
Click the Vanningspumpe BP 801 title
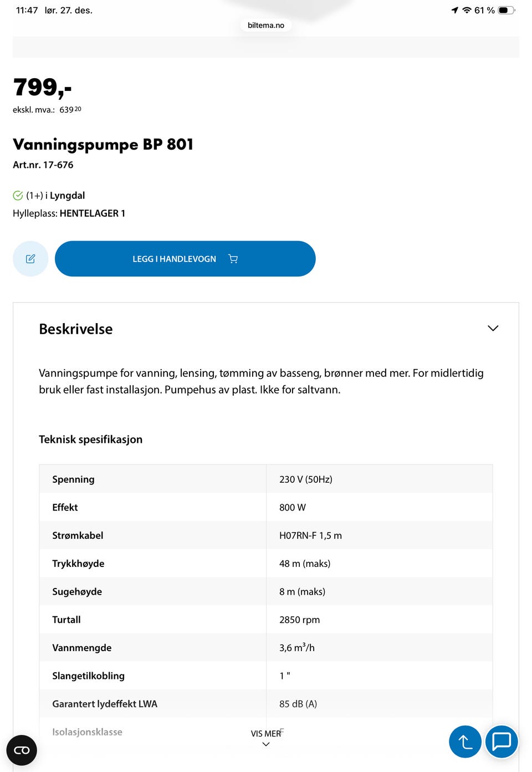(103, 145)
